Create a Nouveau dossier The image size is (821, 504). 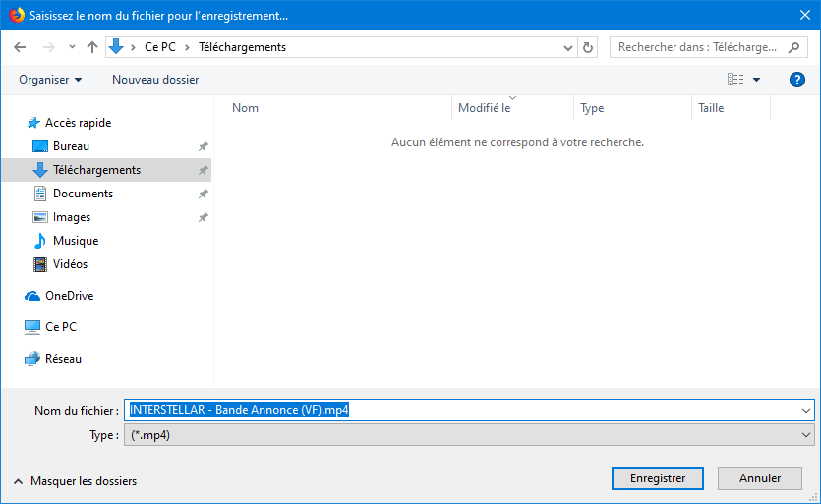coord(155,80)
